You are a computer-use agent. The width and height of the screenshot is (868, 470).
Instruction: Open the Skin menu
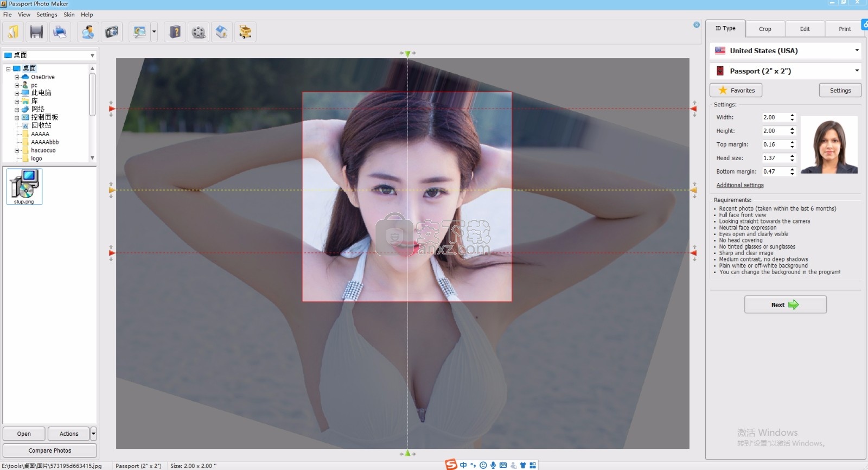(69, 15)
